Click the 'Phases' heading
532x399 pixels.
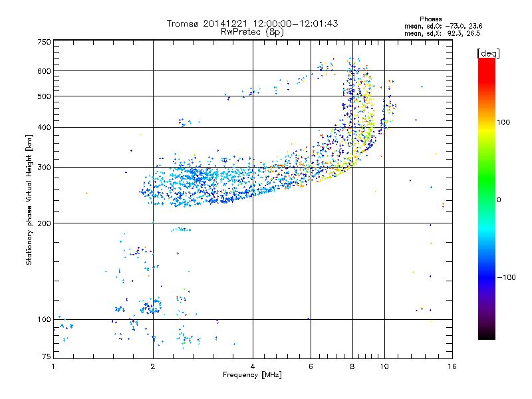click(430, 19)
